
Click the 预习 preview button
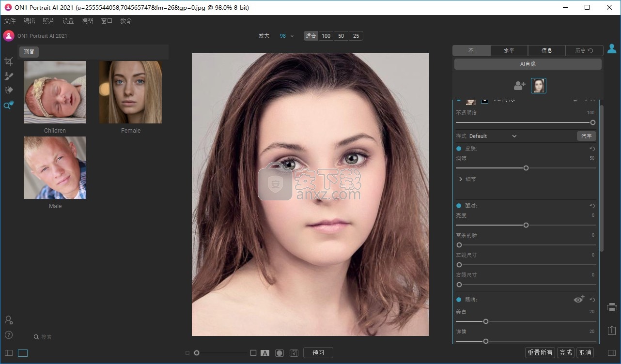point(318,353)
